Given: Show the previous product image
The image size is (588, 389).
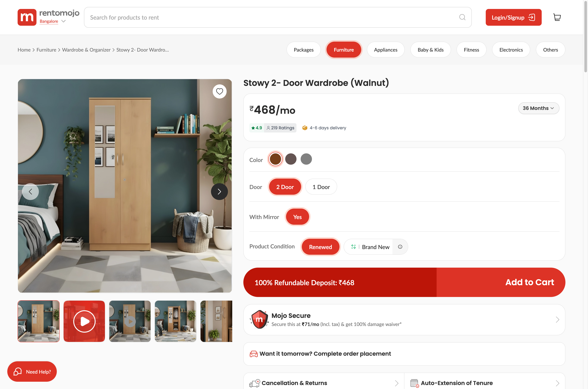Looking at the screenshot, I should 30,191.
